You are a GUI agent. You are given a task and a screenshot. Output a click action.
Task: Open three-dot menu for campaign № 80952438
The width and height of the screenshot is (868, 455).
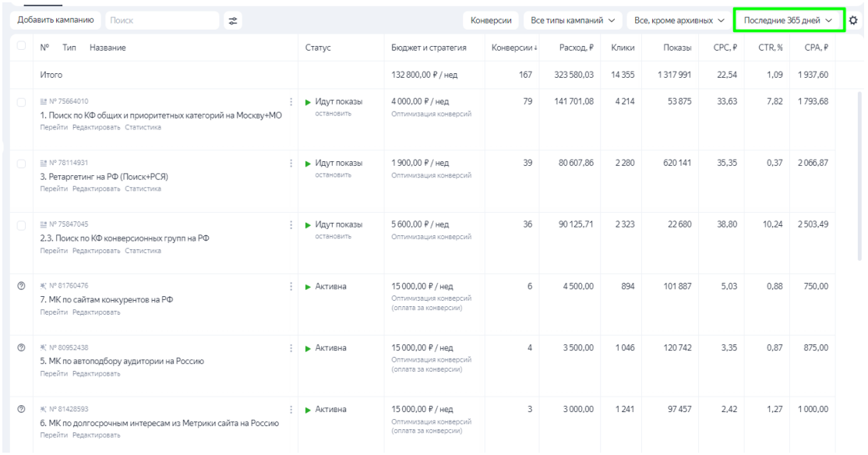point(291,348)
